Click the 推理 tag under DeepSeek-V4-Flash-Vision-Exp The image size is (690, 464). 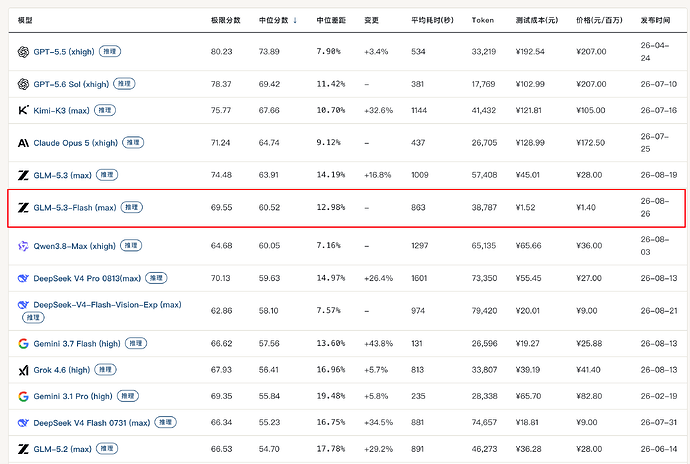point(33,317)
